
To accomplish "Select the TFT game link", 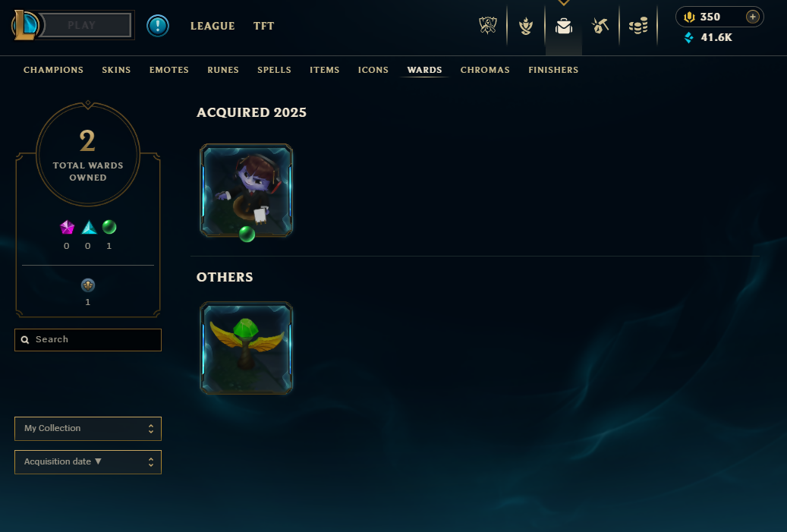I will coord(263,26).
